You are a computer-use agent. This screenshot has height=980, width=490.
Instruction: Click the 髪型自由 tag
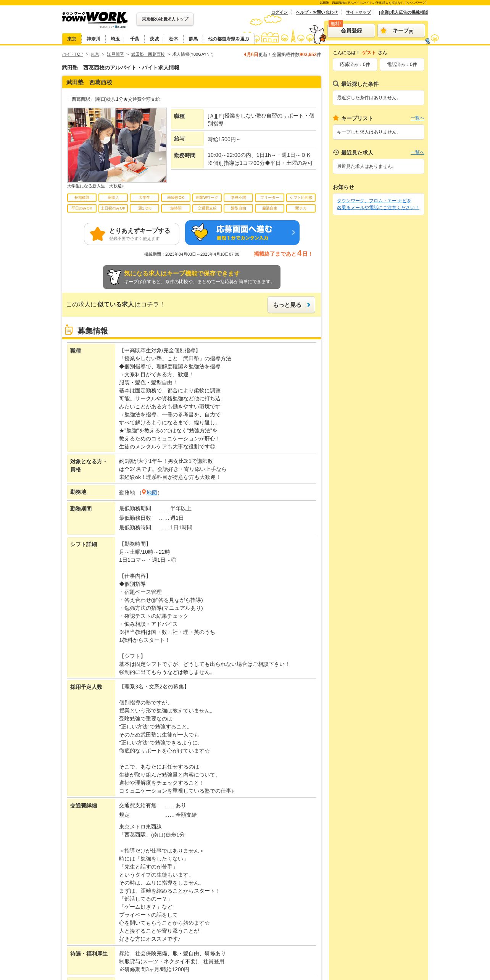point(239,208)
